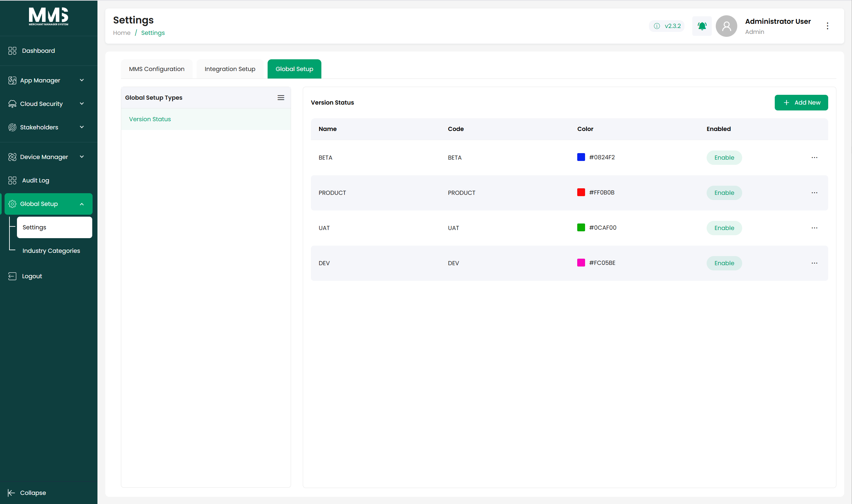Select the Global Setup tab

point(294,69)
